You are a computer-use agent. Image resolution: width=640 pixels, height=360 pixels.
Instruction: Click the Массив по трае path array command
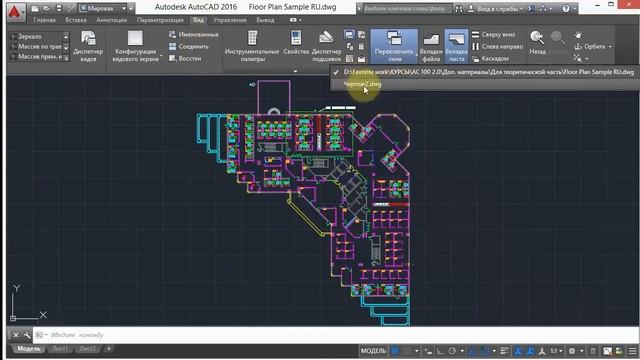[36, 47]
